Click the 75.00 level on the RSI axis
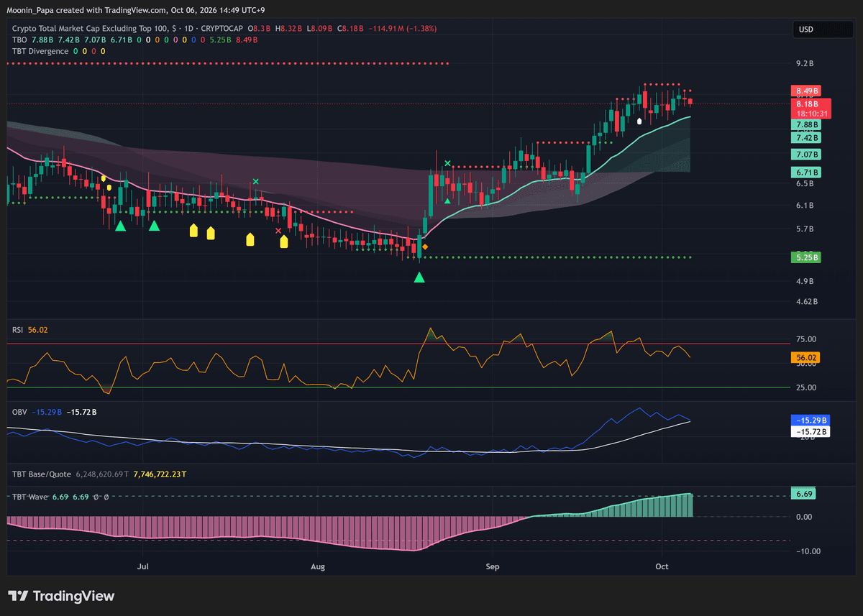This screenshot has height=616, width=863. click(x=806, y=339)
